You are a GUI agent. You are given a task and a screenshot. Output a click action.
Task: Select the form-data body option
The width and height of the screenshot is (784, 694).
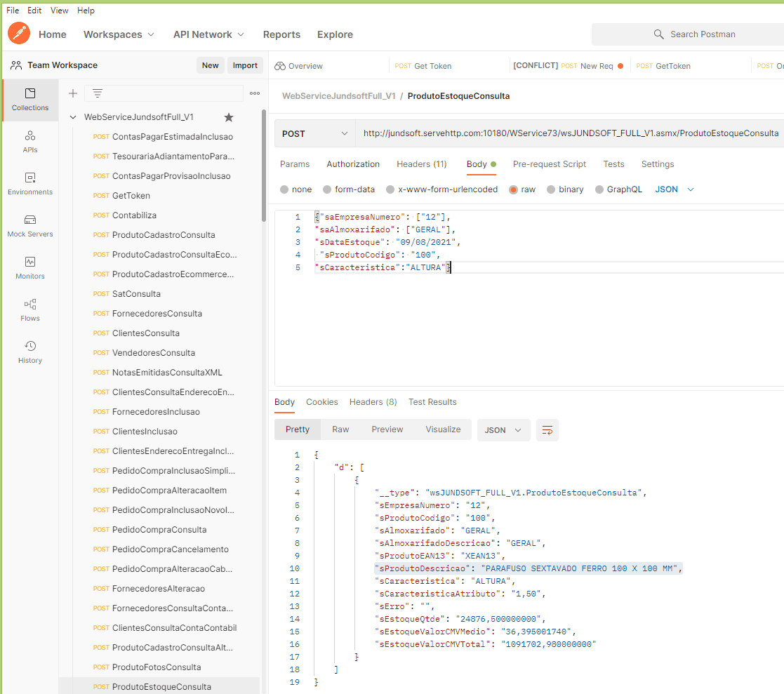327,189
